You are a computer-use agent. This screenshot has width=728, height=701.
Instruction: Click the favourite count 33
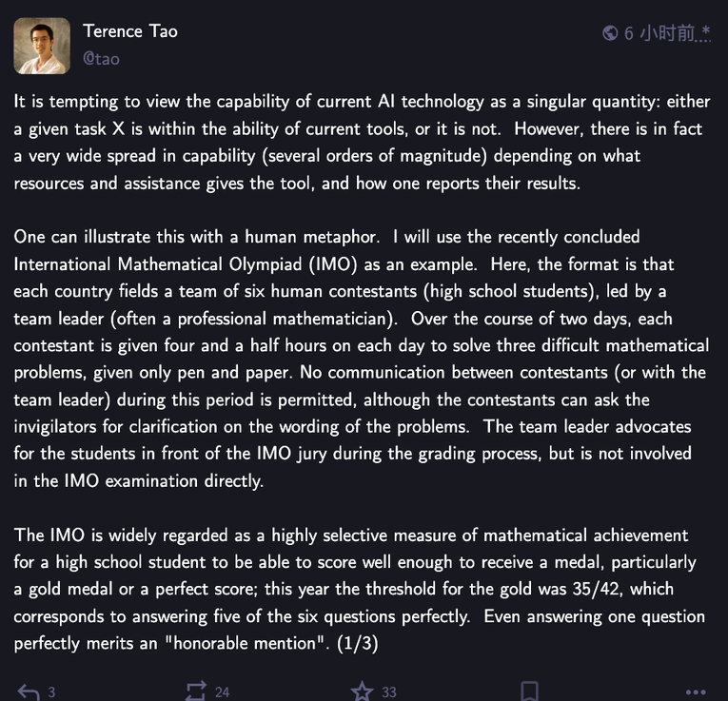pos(388,692)
